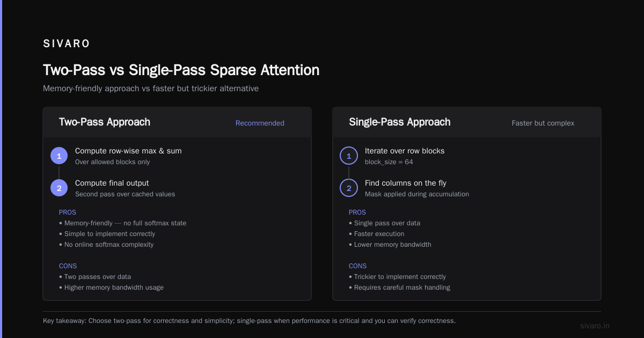This screenshot has height=338, width=644.
Task: Click the outlined step 2 circle in Single-Pass
Action: [x=349, y=188]
